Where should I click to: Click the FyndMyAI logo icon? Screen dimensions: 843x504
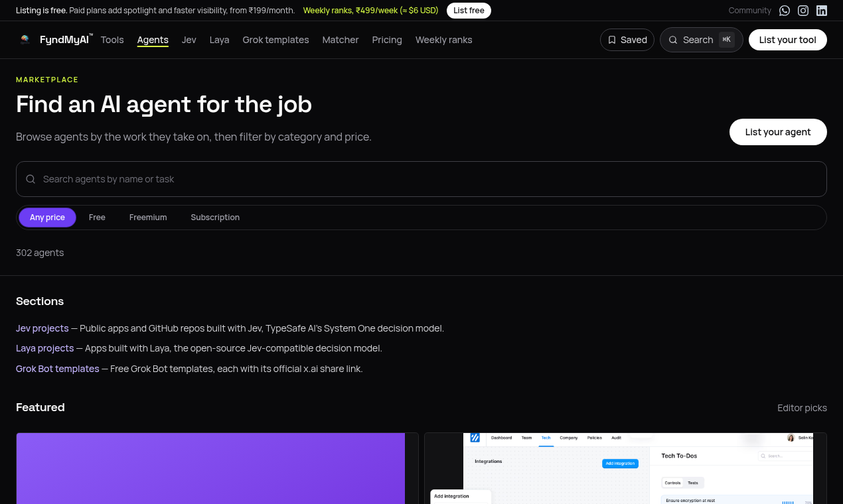point(25,40)
